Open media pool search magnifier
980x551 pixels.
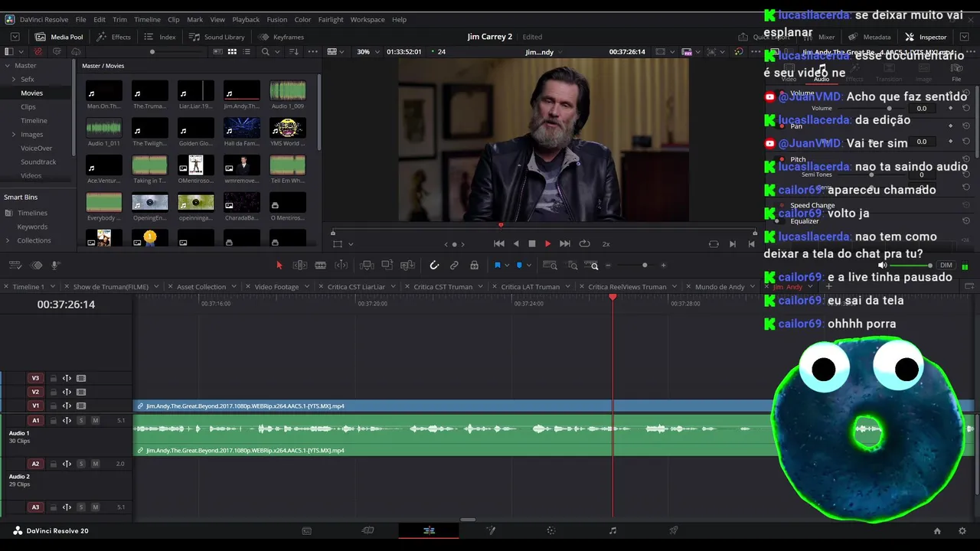pos(266,51)
